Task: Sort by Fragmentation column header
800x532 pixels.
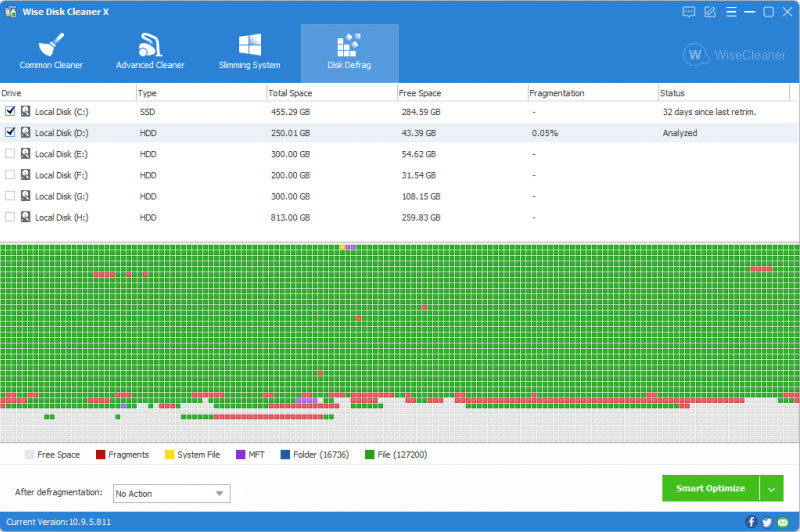Action: [x=593, y=93]
